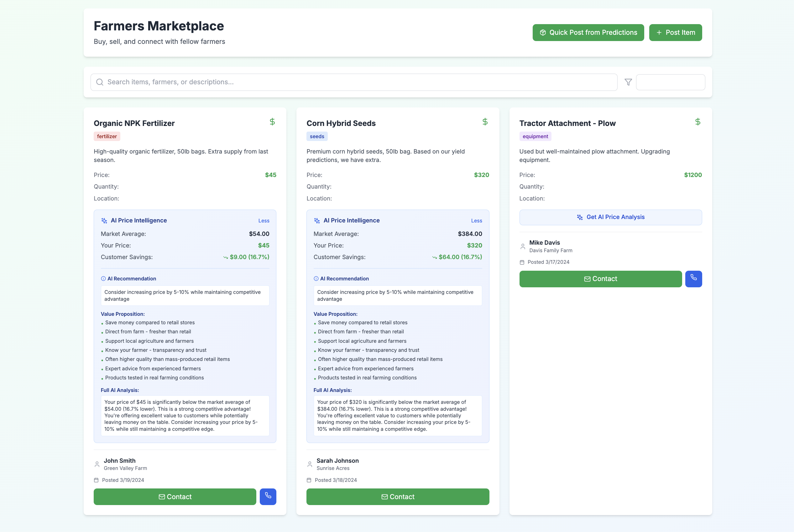Click dollar icon on Organic NPK Fertilizer
Viewport: 794px width, 532px height.
tap(272, 122)
